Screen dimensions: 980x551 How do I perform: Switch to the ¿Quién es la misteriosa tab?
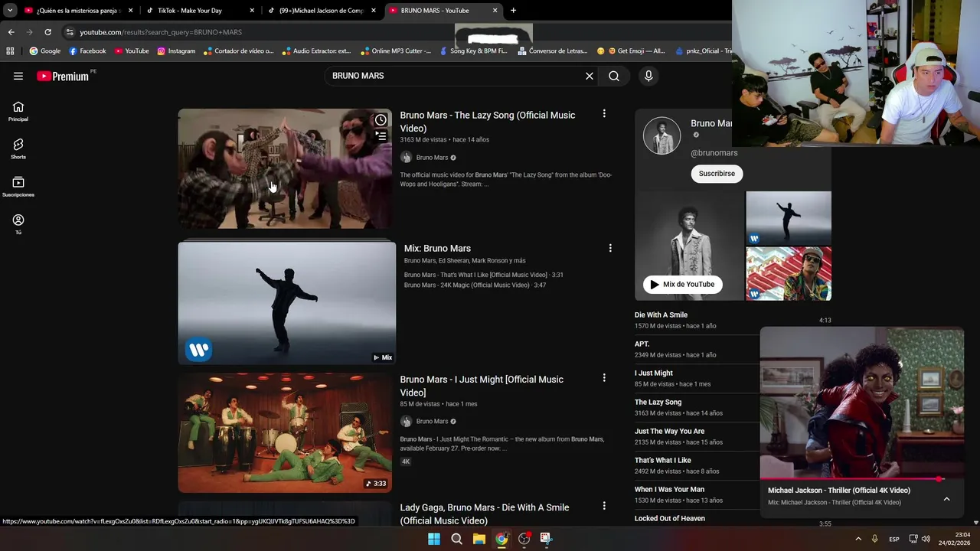click(78, 11)
